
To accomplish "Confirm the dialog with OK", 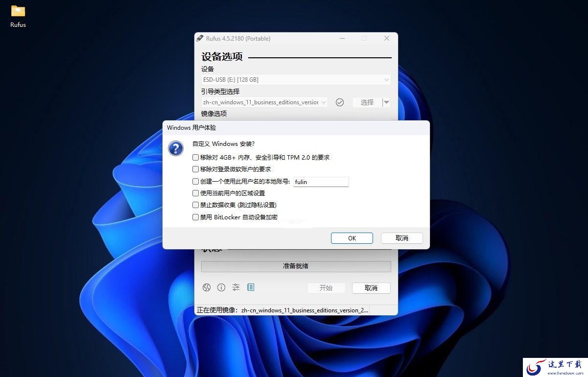I will click(352, 238).
